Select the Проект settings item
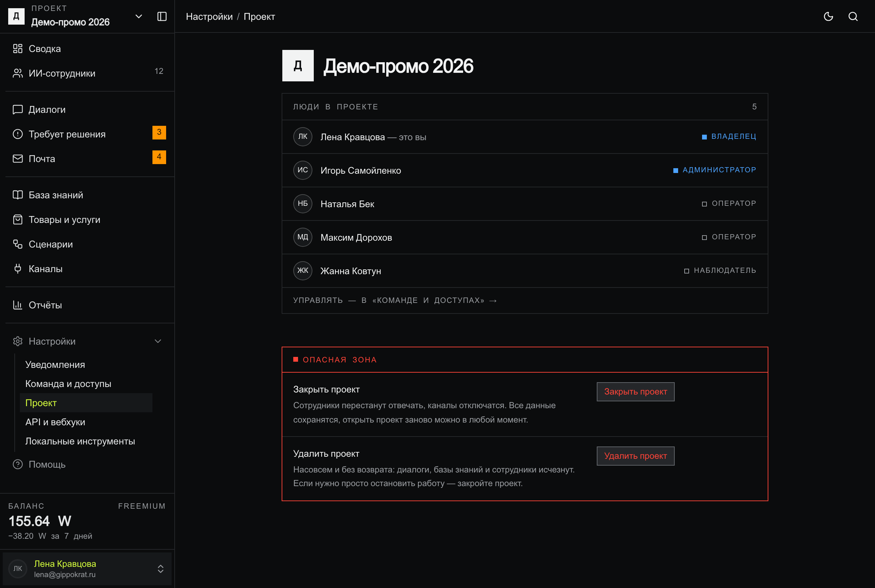This screenshot has width=875, height=588. pyautogui.click(x=86, y=403)
